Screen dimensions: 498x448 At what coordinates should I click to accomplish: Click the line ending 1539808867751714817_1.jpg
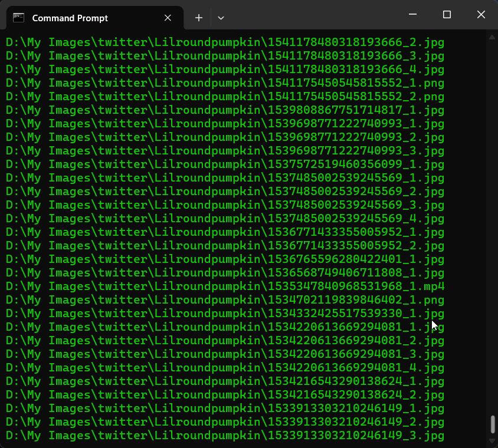click(225, 110)
